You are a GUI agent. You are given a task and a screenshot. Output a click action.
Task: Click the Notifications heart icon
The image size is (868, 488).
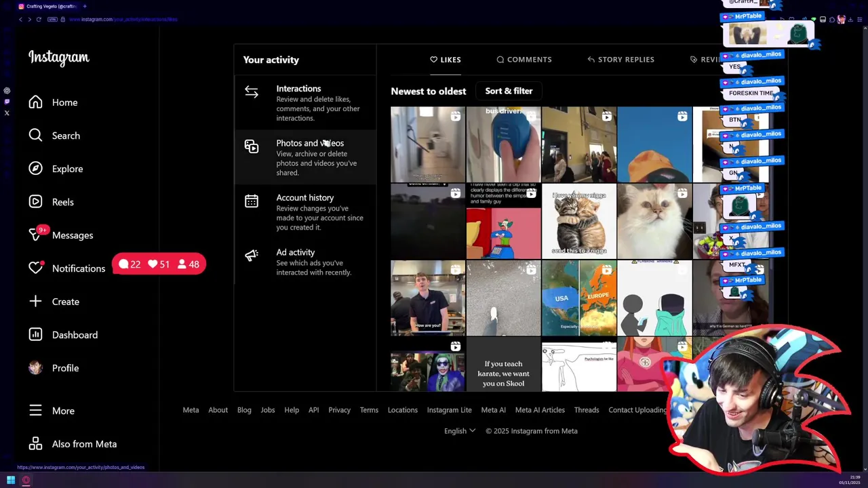[35, 268]
